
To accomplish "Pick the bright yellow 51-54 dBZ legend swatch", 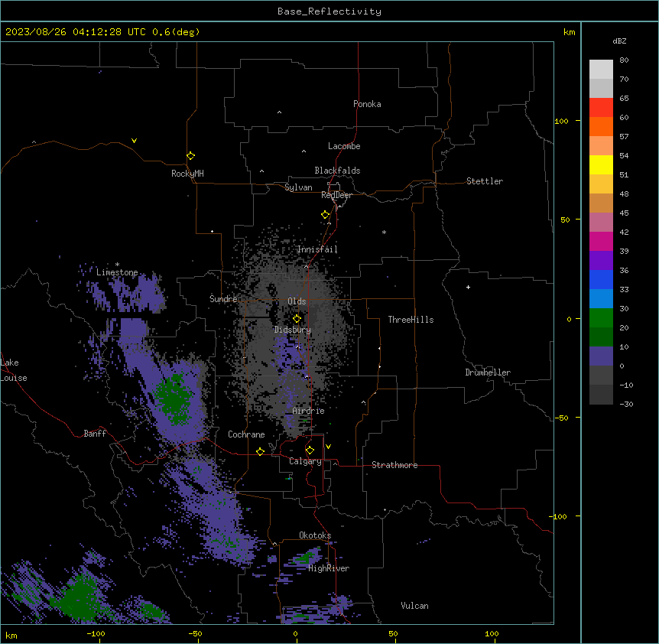I will pos(601,164).
